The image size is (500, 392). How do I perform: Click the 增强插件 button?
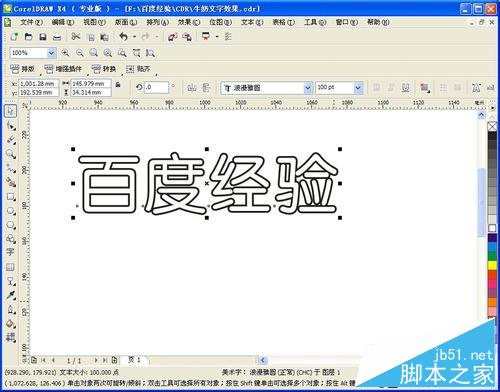[x=63, y=69]
